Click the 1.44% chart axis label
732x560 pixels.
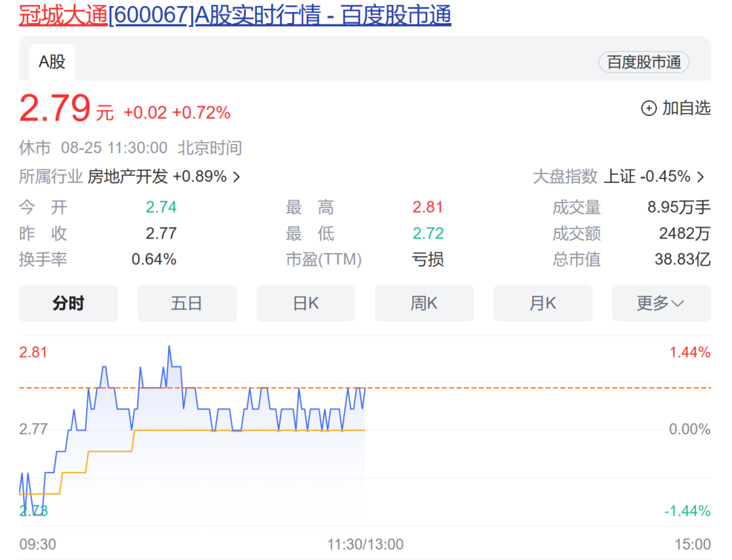click(690, 352)
